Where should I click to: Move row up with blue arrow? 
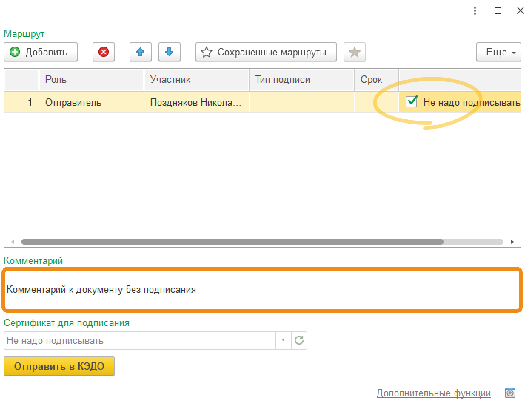[140, 52]
